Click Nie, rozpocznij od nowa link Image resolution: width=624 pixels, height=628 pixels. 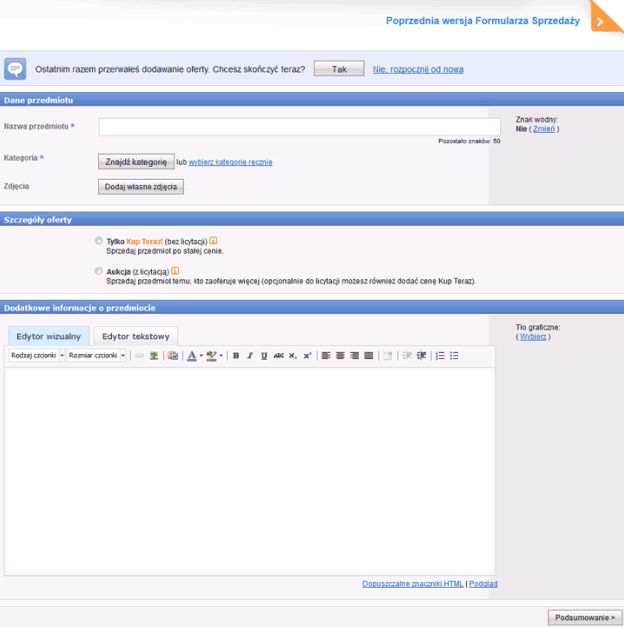(x=418, y=69)
